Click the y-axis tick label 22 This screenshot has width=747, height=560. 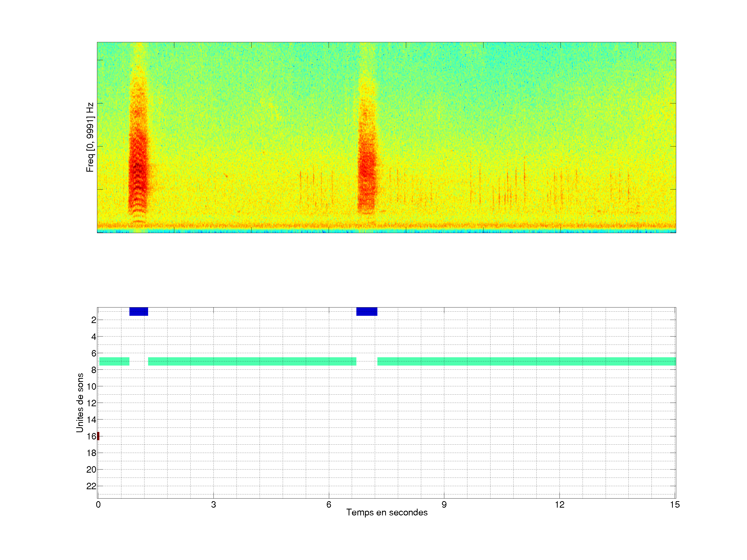(x=91, y=486)
